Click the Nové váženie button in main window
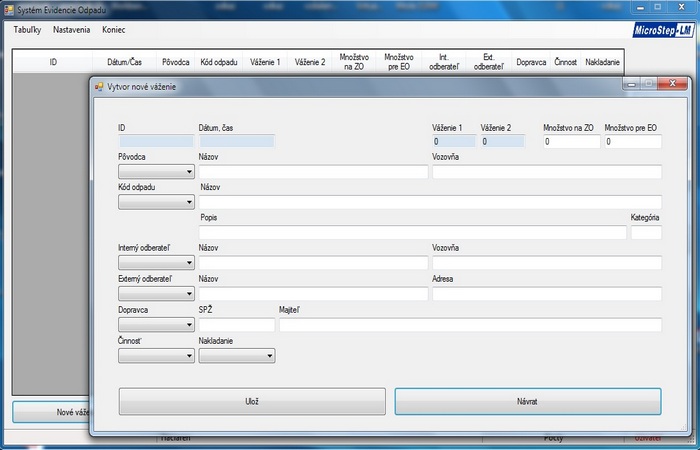Viewport: 700px width, 450px height. [x=51, y=412]
